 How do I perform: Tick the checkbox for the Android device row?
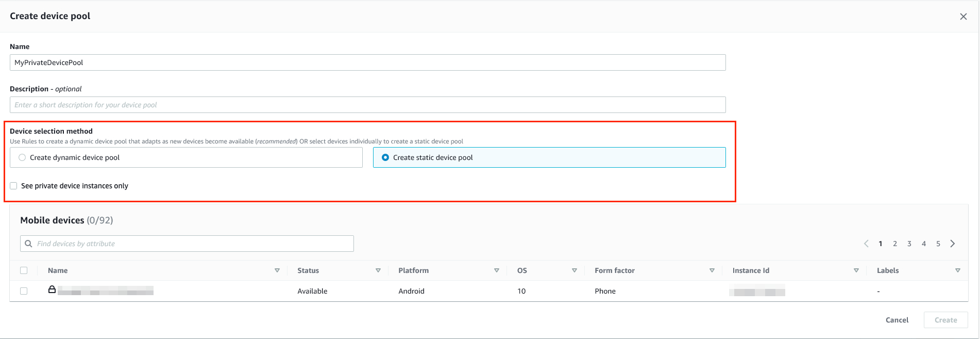(x=24, y=291)
